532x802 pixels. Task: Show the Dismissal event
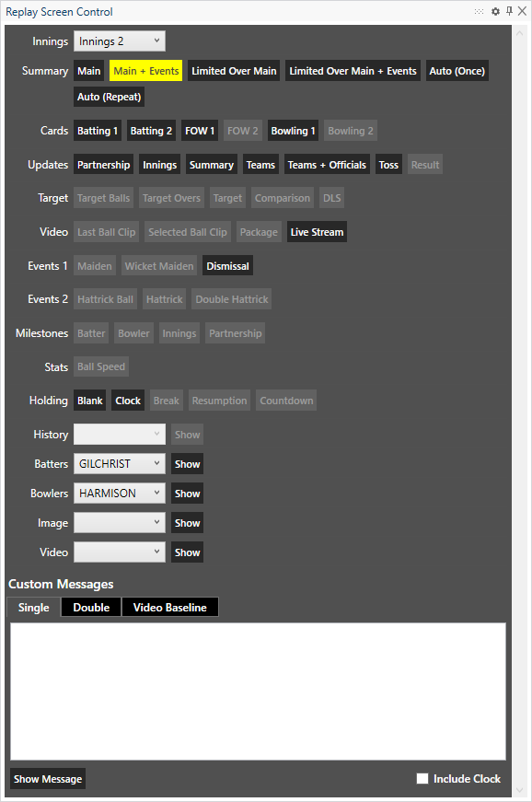click(x=228, y=266)
